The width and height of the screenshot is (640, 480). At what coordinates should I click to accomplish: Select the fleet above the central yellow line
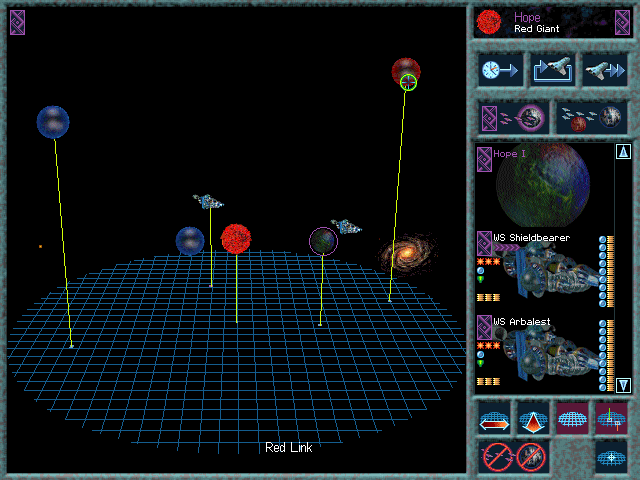pyautogui.click(x=209, y=202)
